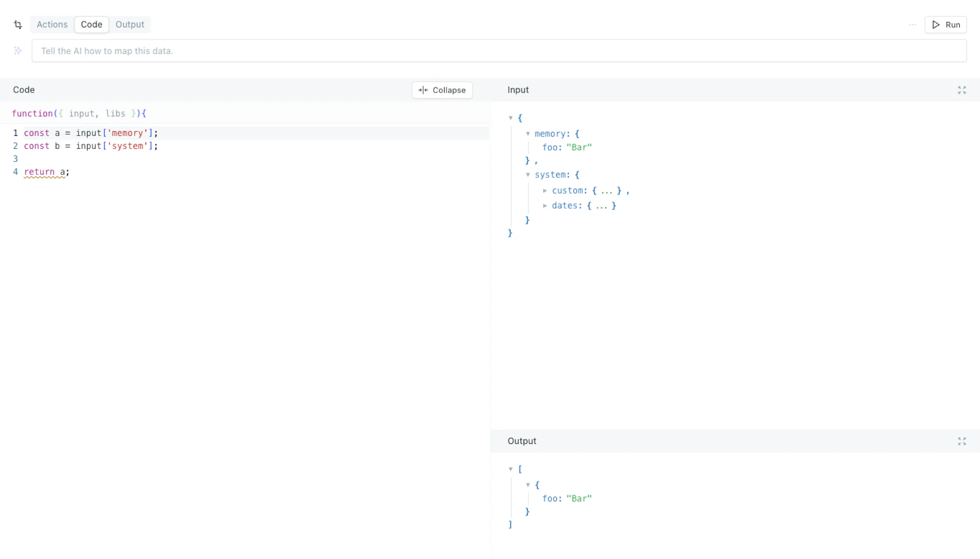
Task: Place cursor on return a; code line
Action: tap(250, 172)
